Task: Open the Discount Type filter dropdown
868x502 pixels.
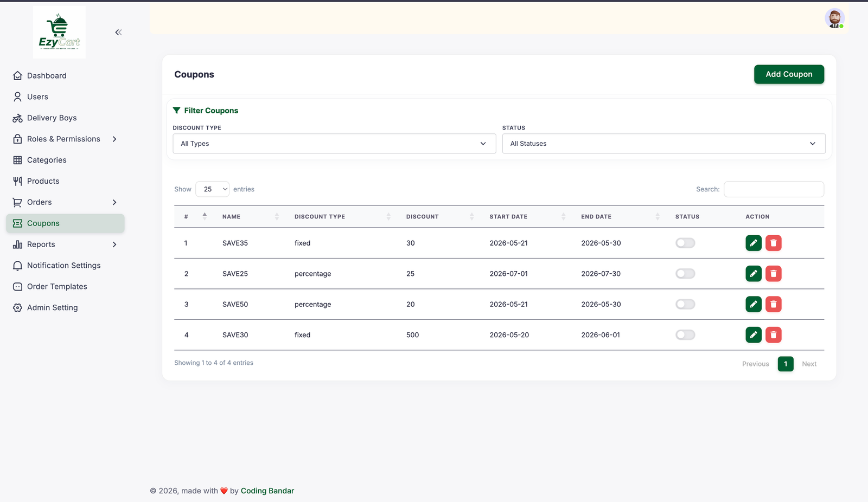Action: pyautogui.click(x=334, y=144)
